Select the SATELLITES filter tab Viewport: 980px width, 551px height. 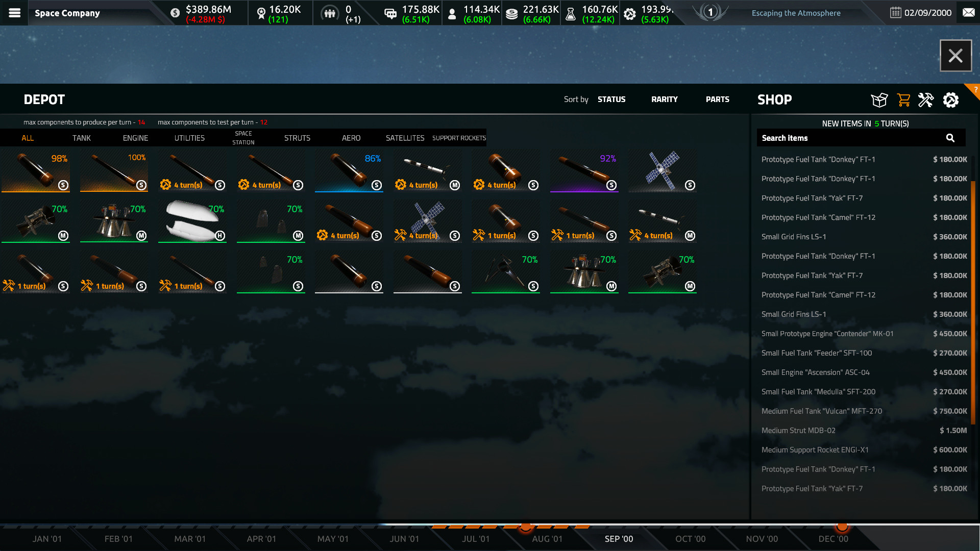[x=405, y=138]
